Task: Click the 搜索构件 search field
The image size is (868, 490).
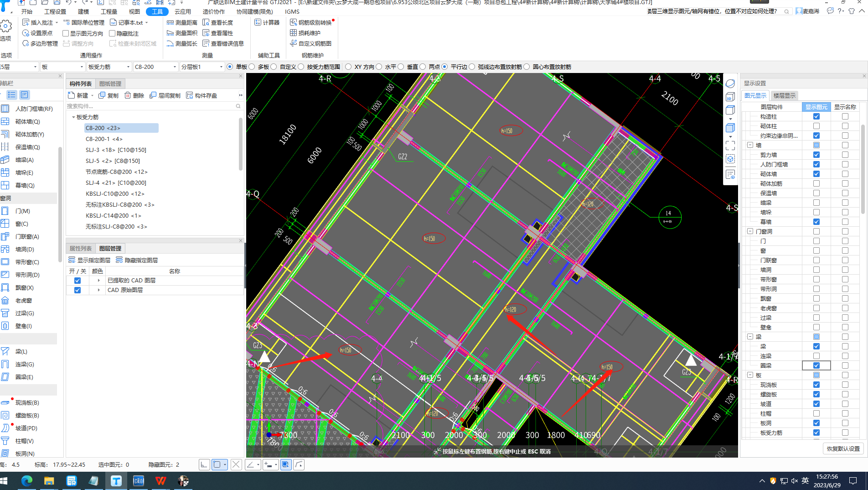Action: point(154,106)
